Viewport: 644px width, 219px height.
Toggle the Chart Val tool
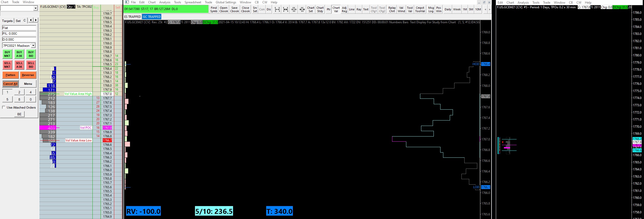point(336,10)
